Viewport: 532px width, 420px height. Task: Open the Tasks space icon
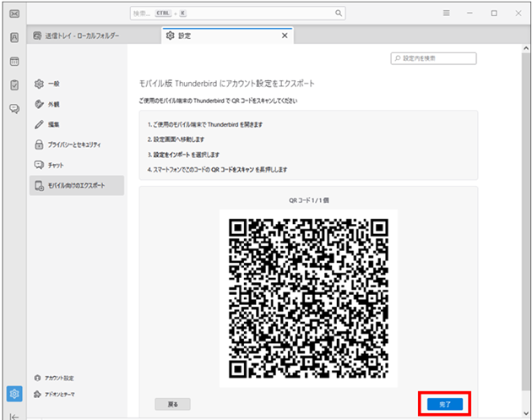coord(14,85)
